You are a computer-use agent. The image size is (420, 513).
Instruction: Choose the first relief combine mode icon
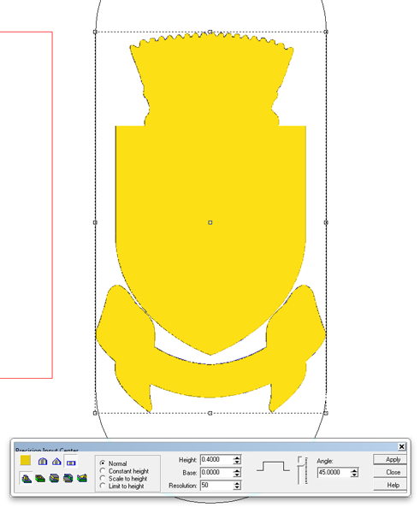pyautogui.click(x=27, y=478)
